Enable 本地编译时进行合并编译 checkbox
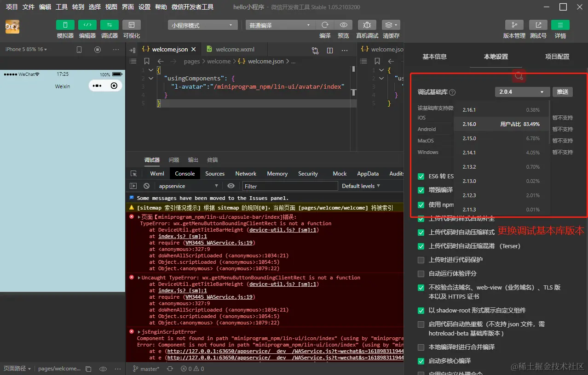 421,347
